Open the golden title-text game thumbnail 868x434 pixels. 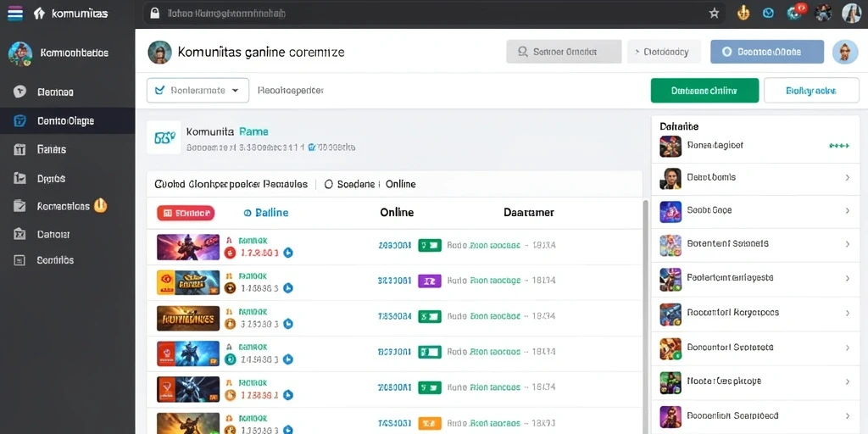[188, 319]
